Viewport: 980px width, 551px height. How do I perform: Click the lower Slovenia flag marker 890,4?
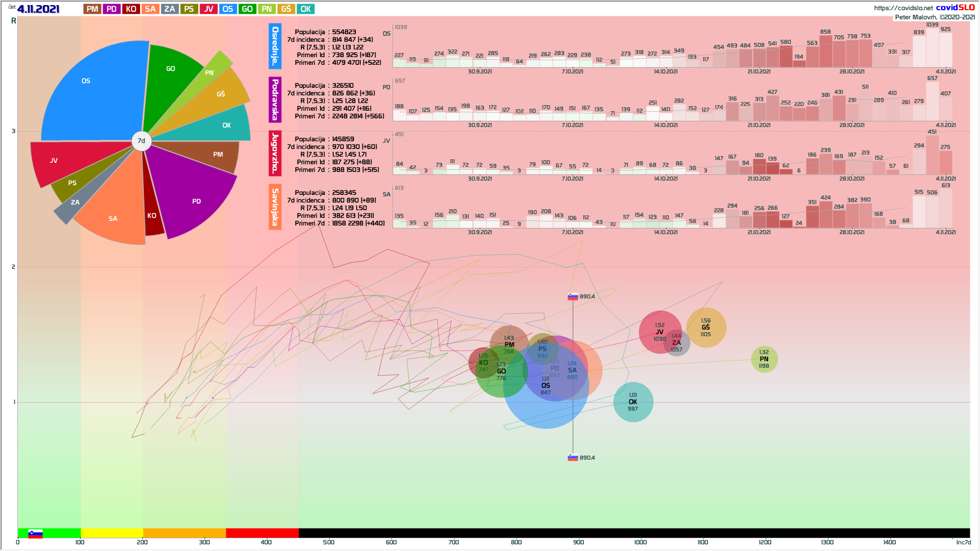pos(573,458)
